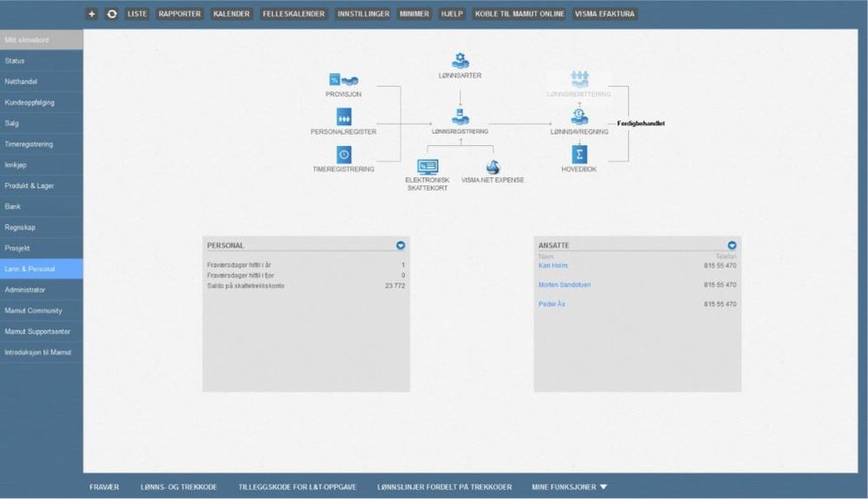
Task: Open the Liste toolbar button
Action: click(x=136, y=14)
